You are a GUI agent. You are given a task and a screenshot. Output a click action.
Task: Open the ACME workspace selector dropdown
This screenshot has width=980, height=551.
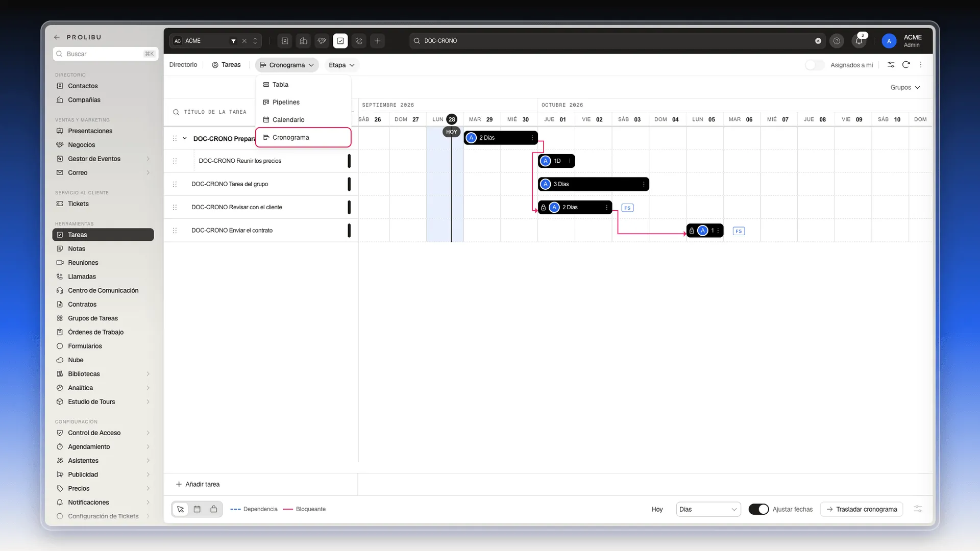click(216, 41)
